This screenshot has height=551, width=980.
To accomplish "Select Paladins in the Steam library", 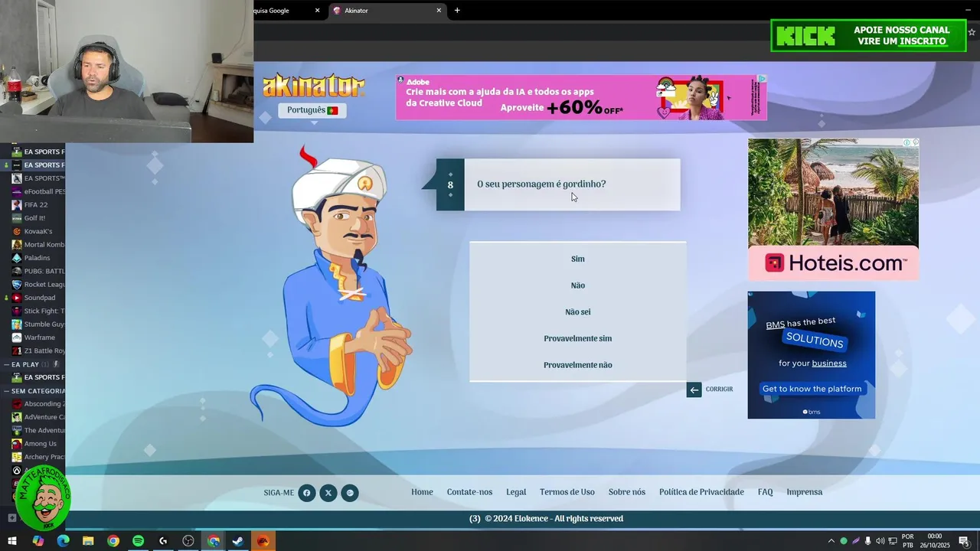I will click(x=37, y=258).
